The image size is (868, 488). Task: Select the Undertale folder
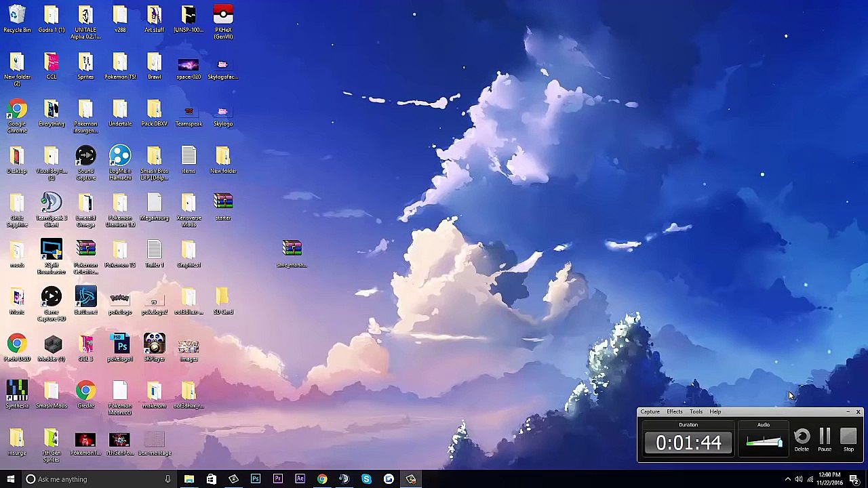point(120,113)
